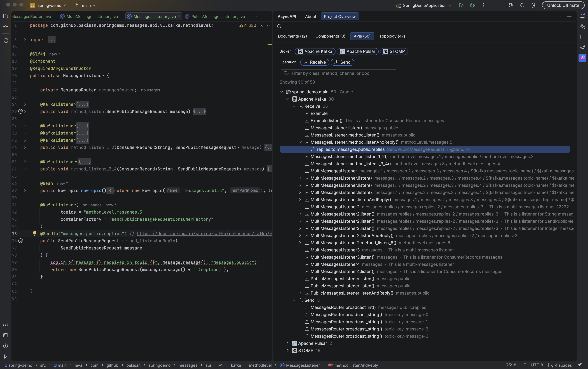Collapse the spring-demo.main tree node

(x=281, y=92)
